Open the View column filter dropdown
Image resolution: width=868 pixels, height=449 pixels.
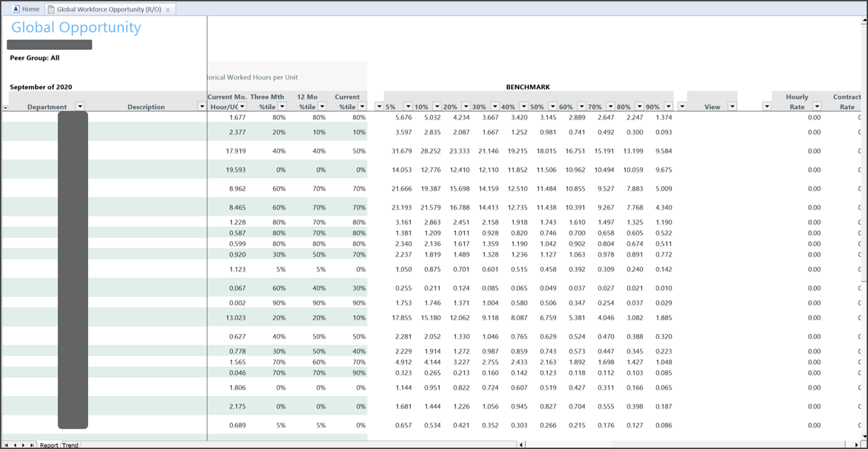(732, 106)
